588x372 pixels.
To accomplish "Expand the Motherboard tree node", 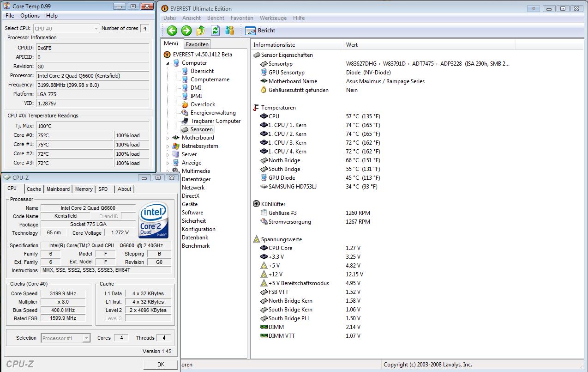I will [x=168, y=138].
